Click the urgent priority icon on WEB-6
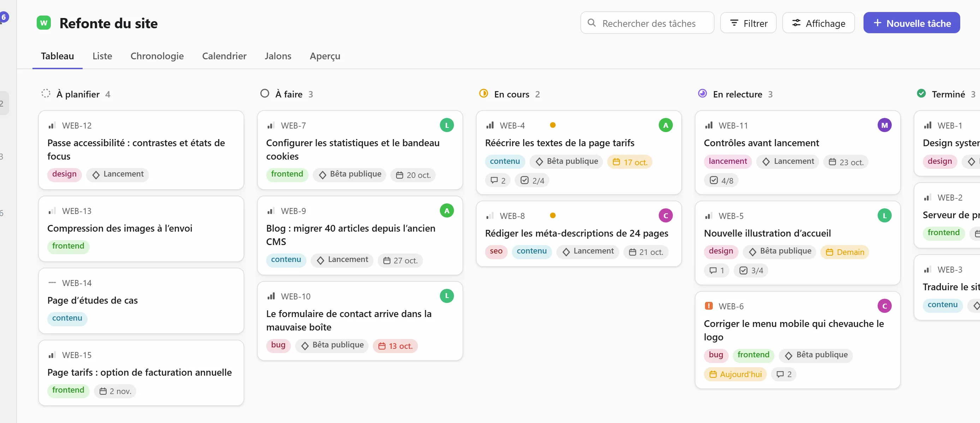This screenshot has height=423, width=980. (x=709, y=306)
